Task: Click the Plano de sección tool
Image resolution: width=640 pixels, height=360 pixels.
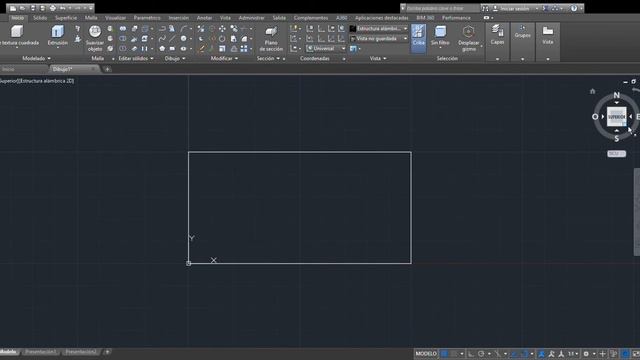Action: pyautogui.click(x=271, y=38)
